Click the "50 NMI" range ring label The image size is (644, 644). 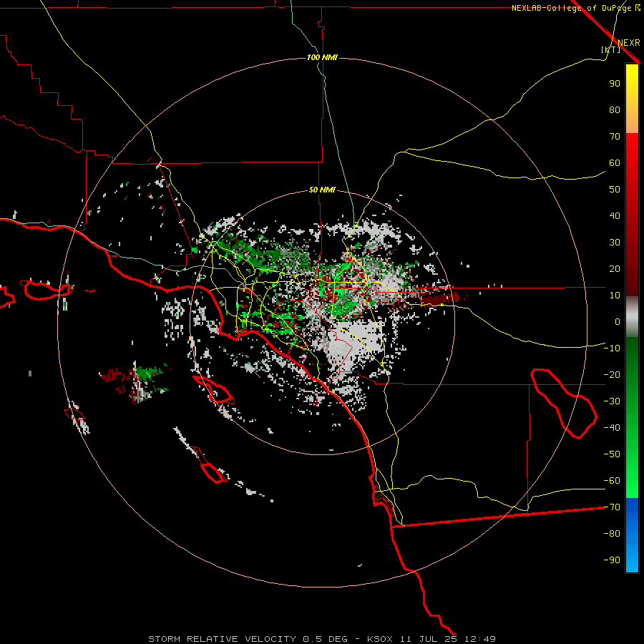[322, 190]
